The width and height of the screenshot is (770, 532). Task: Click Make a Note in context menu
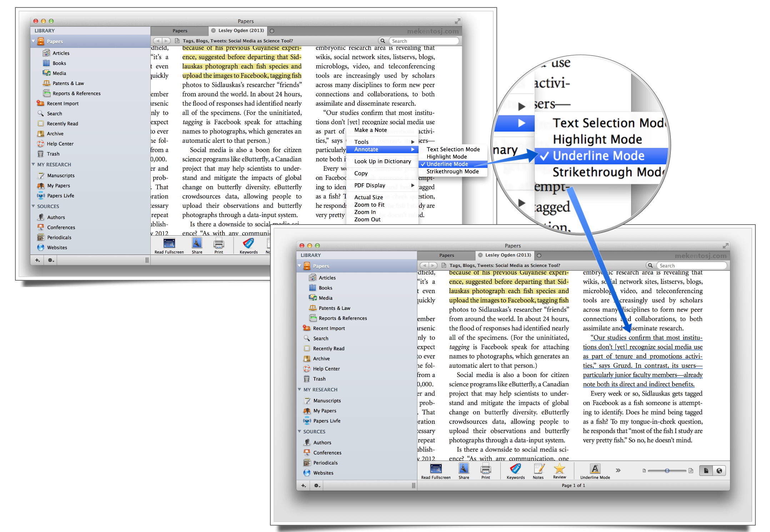coord(370,130)
